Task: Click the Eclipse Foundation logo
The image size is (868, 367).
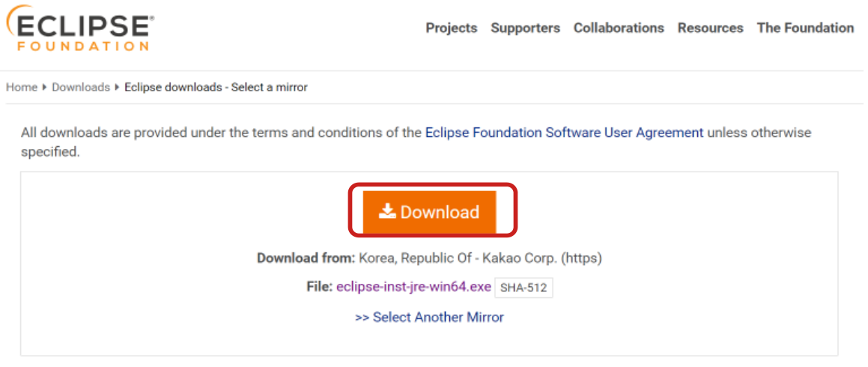Action: coord(79,30)
